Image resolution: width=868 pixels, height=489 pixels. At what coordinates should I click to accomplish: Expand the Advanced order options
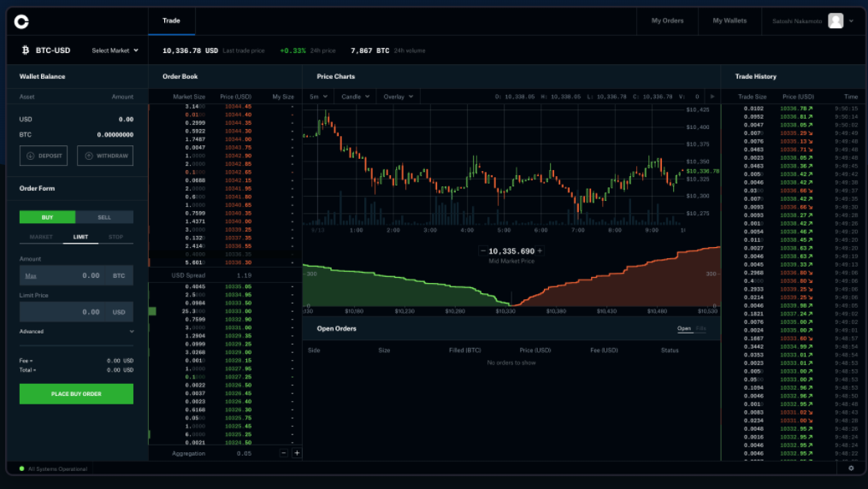[76, 332]
